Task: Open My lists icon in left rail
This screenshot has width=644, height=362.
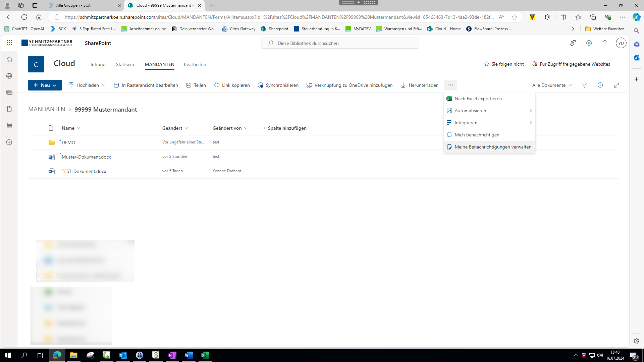Action: click(x=9, y=125)
